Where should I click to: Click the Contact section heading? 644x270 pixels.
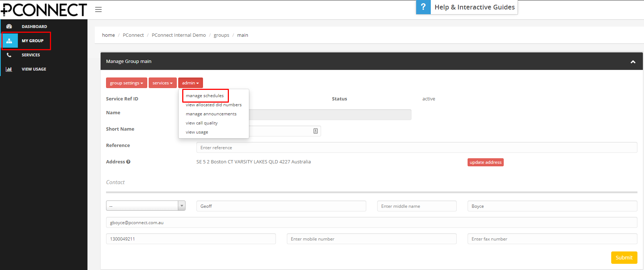point(115,182)
